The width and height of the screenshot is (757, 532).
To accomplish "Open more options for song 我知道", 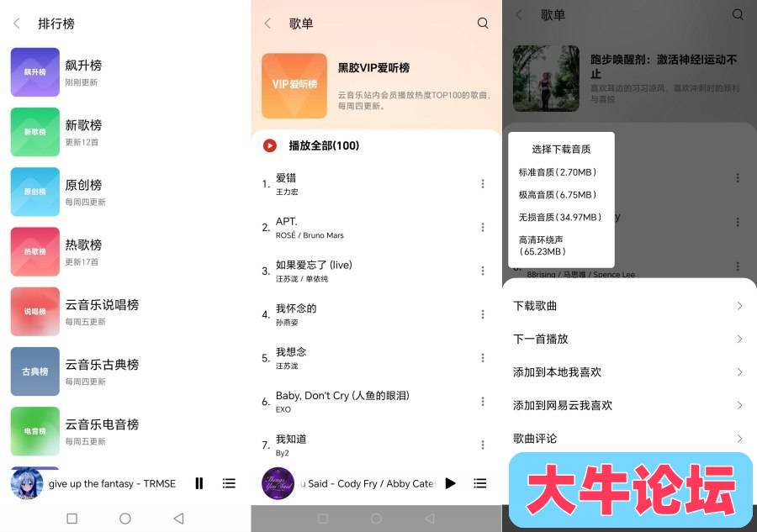I will pyautogui.click(x=483, y=445).
